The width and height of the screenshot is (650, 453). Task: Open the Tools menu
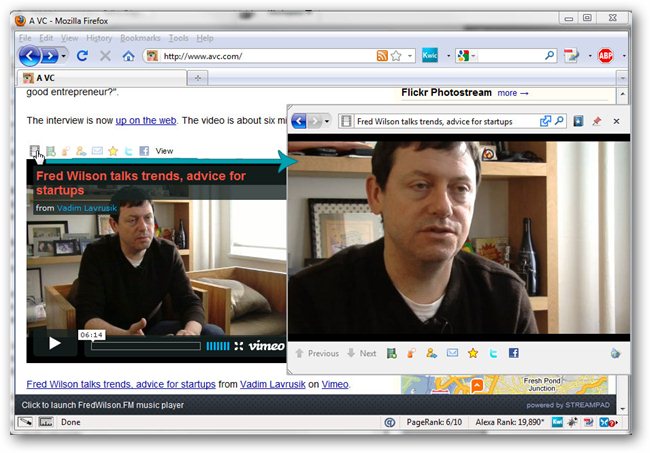179,38
